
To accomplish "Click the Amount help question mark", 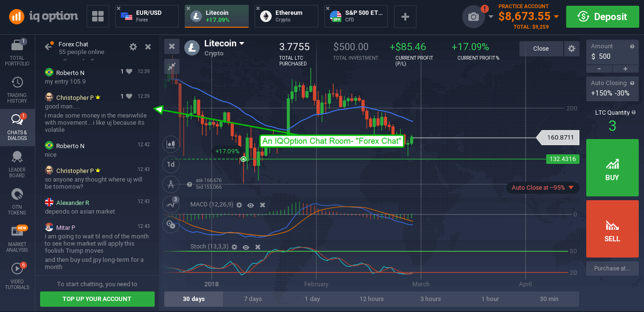I will click(632, 46).
